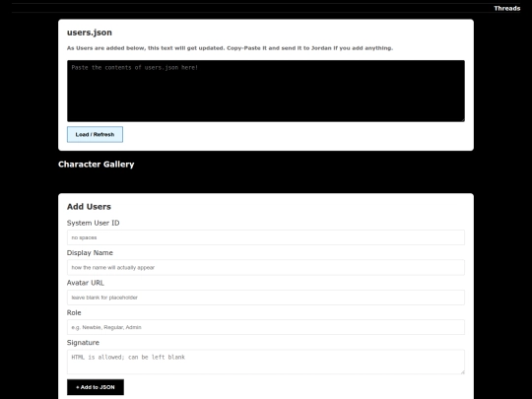Open the Threads link

pyautogui.click(x=507, y=8)
